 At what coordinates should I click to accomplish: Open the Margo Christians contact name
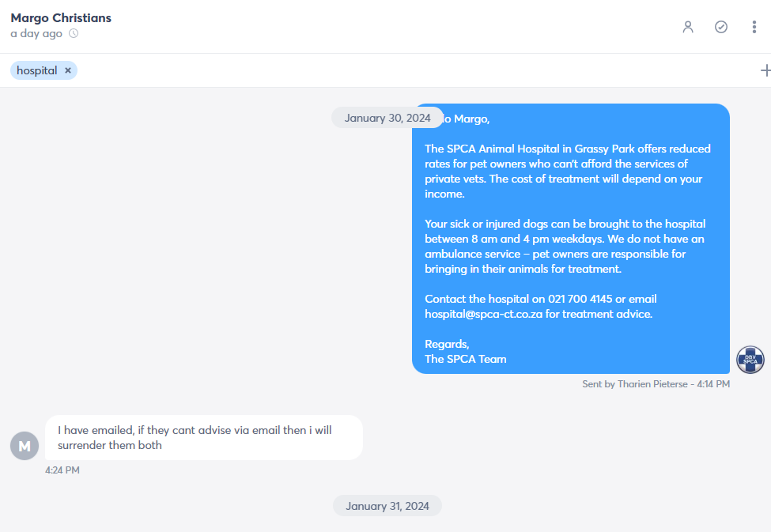[61, 17]
